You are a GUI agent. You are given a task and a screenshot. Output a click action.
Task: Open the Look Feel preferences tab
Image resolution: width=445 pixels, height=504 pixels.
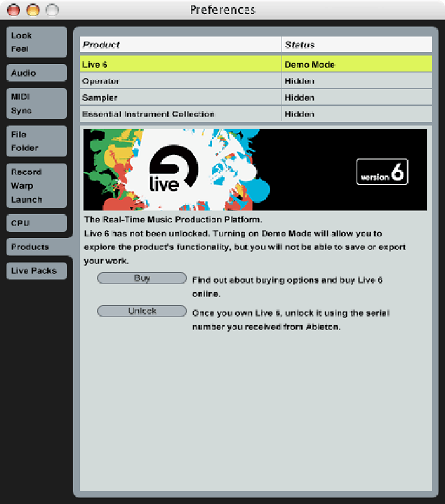tap(36, 42)
